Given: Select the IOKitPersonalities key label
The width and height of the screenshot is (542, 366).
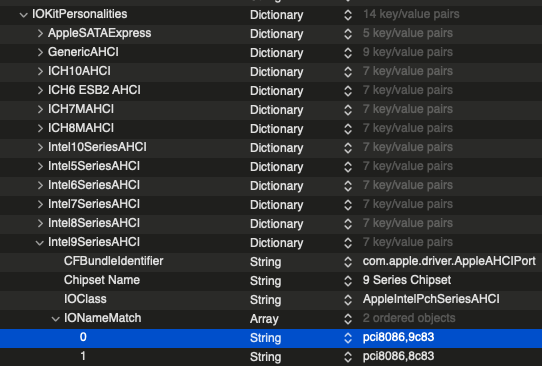Looking at the screenshot, I should 80,14.
